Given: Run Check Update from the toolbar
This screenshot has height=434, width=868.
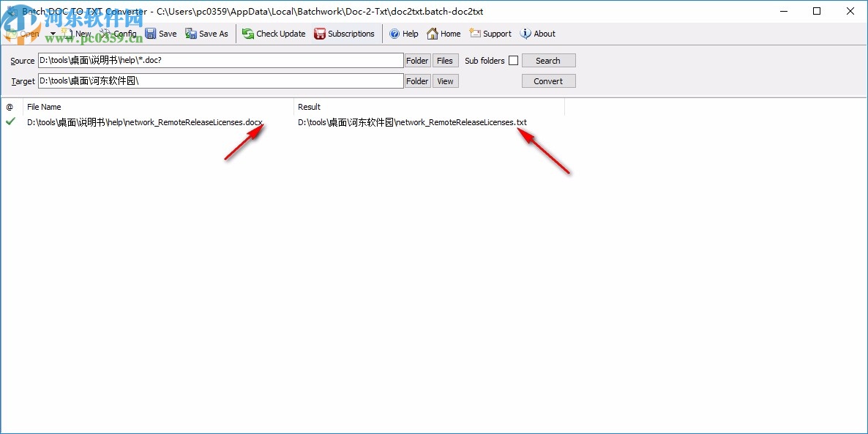Looking at the screenshot, I should [x=274, y=34].
